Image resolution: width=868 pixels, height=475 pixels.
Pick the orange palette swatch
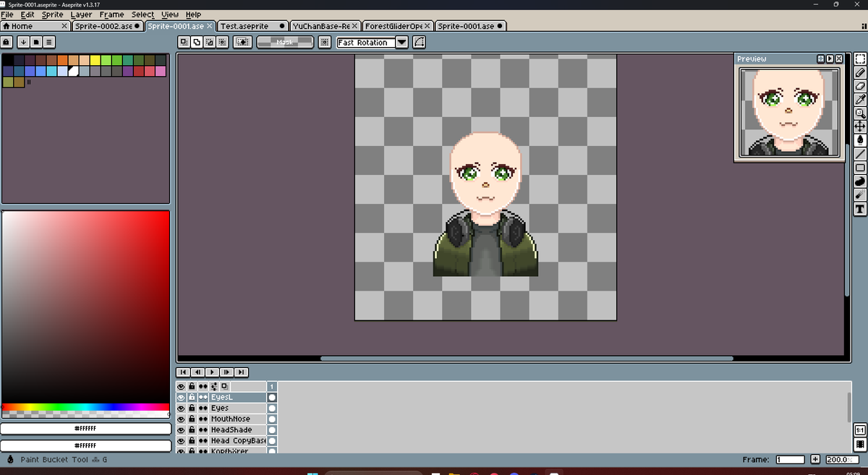tap(63, 60)
